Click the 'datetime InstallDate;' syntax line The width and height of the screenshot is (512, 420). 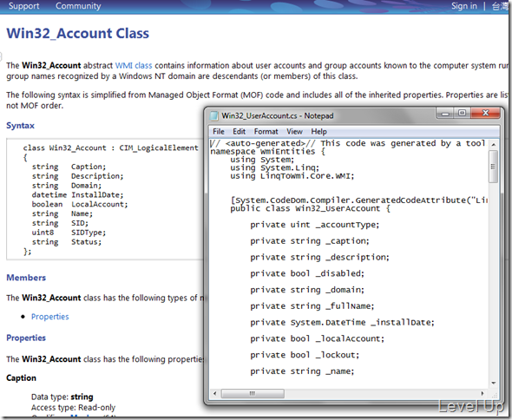click(78, 195)
